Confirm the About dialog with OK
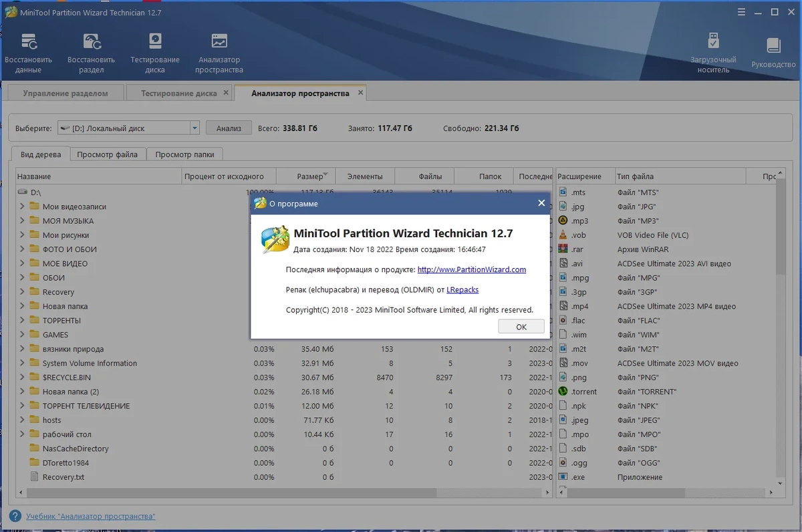802x532 pixels. point(521,327)
